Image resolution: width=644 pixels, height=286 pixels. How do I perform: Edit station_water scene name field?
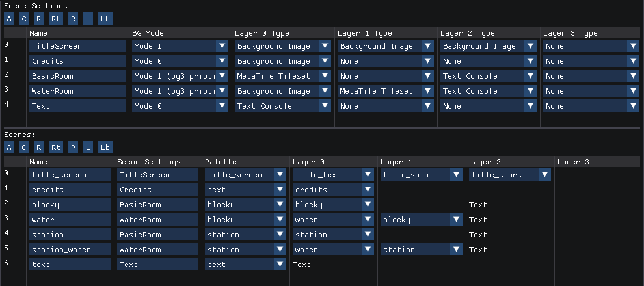click(x=70, y=250)
